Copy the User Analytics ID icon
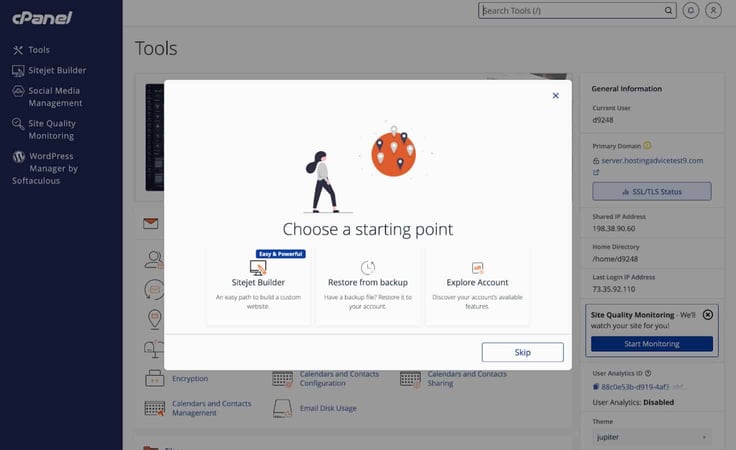 [596, 387]
